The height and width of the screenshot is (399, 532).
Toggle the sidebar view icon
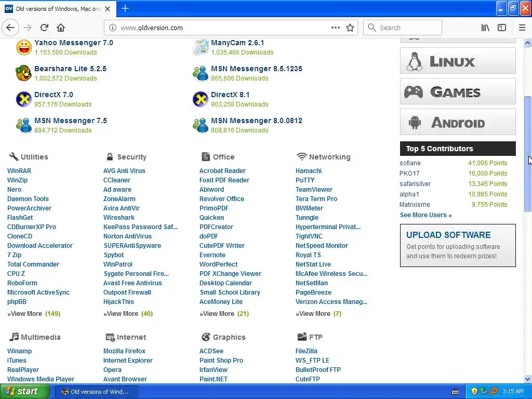coord(502,28)
